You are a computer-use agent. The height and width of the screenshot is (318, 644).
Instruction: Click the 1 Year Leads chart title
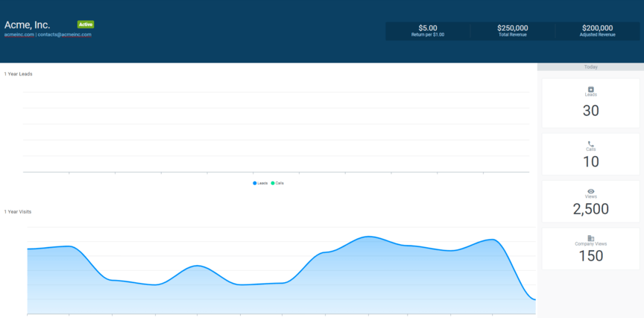coord(19,74)
